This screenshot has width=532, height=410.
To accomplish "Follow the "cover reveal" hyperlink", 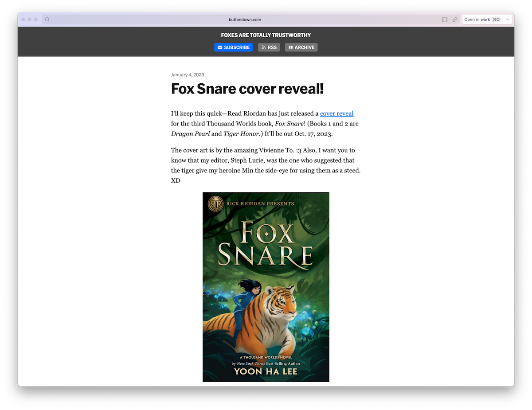I will click(337, 113).
